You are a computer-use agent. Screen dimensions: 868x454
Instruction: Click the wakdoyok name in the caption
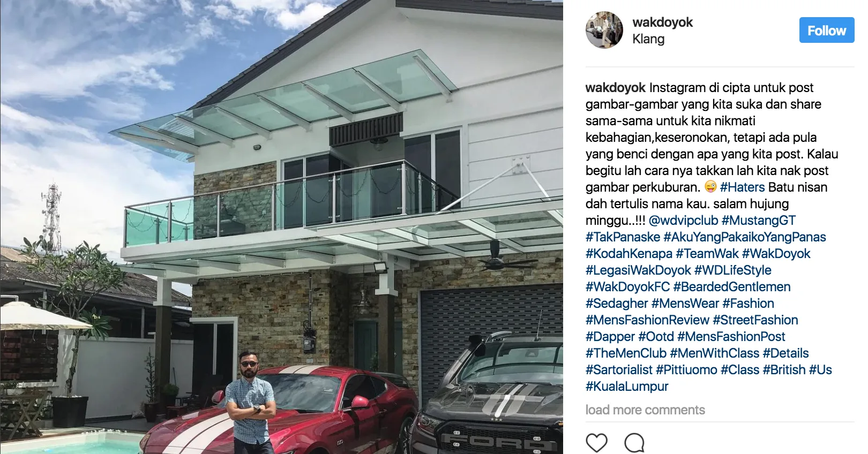[x=616, y=87]
